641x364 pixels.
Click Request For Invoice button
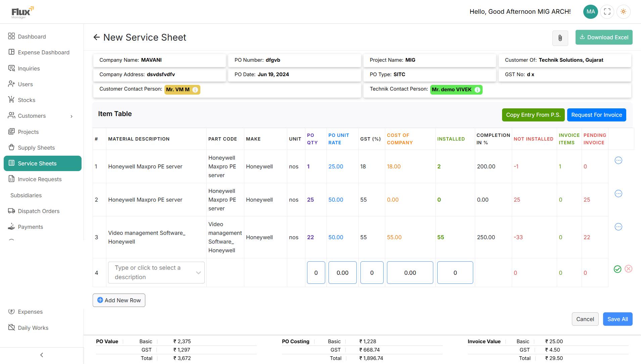(596, 115)
